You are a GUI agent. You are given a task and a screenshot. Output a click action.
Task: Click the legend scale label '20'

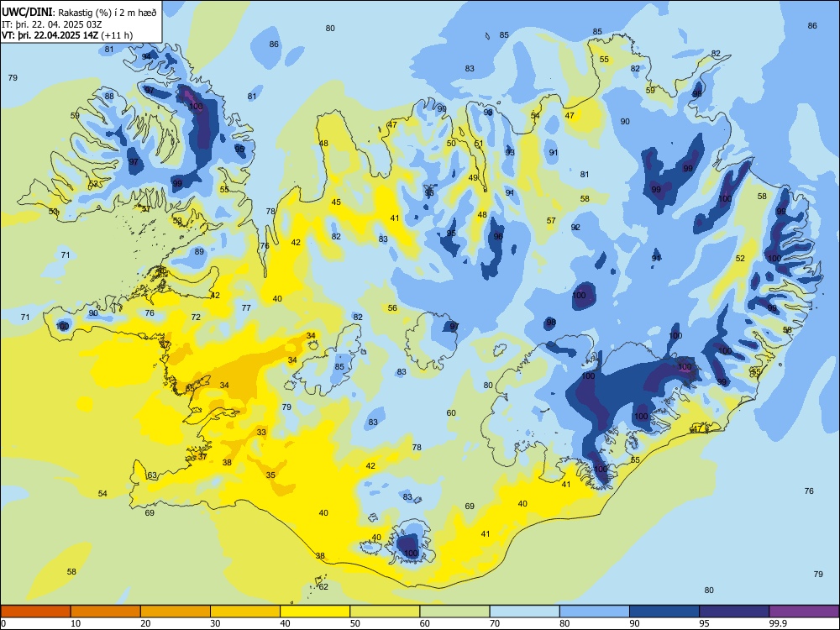pyautogui.click(x=145, y=623)
